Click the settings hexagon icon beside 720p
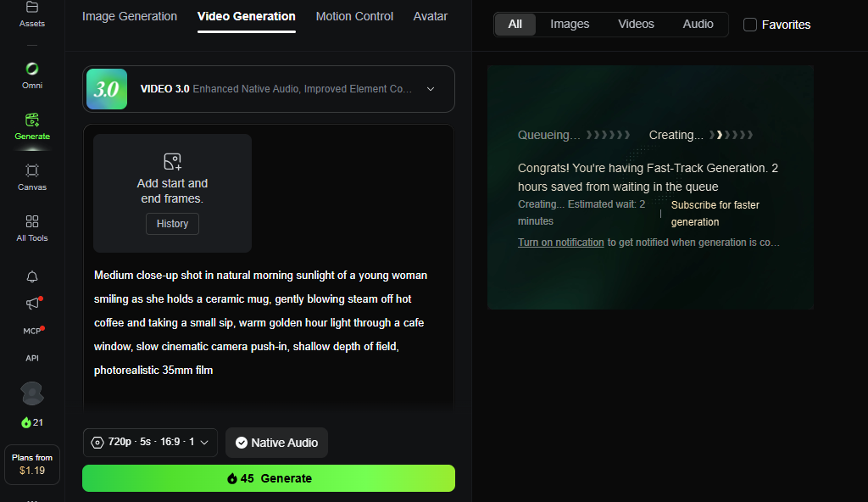This screenshot has width=868, height=502. tap(97, 442)
